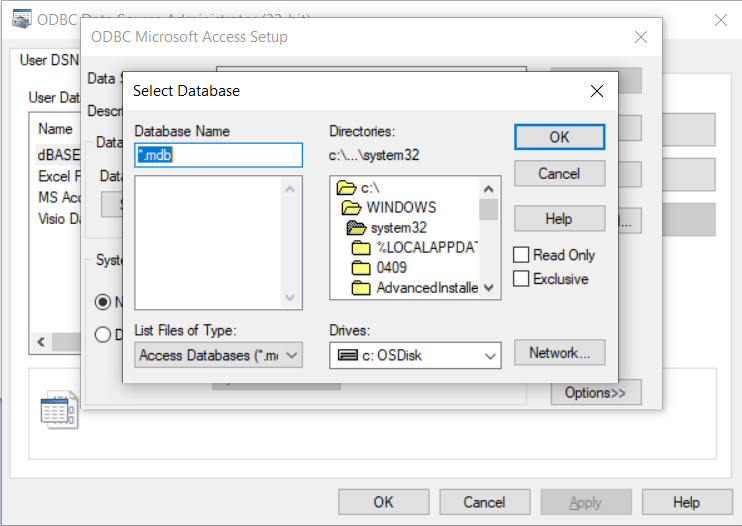Image resolution: width=742 pixels, height=526 pixels.
Task: Click Cancel in ODBC Data Source Administrator
Action: pyautogui.click(x=485, y=502)
